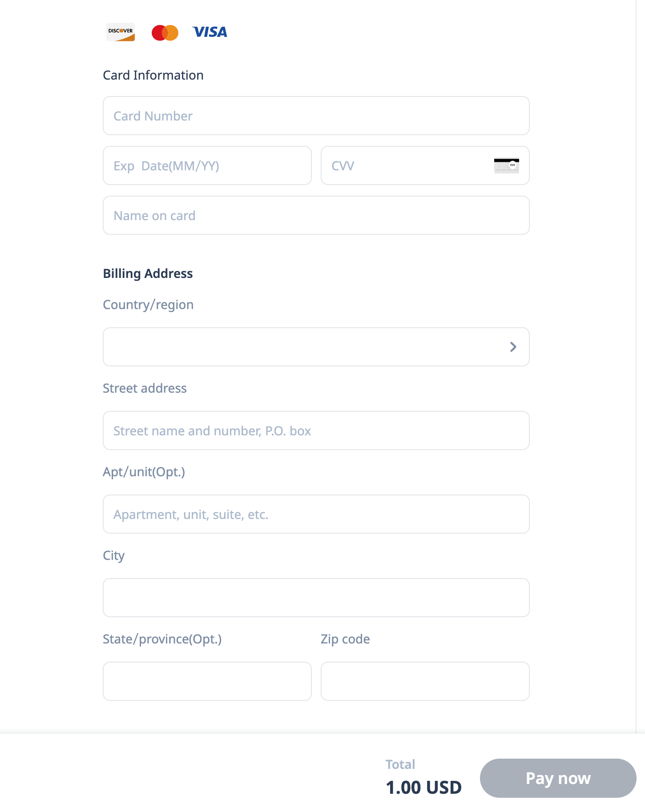Click the Apt/unit(Opt.) label text
Image resolution: width=645 pixels, height=812 pixels.
pos(144,472)
